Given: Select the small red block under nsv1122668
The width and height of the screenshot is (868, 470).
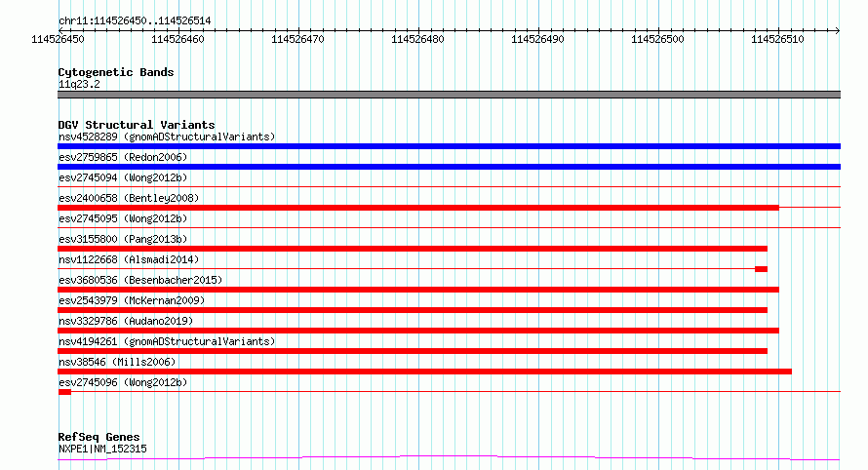Looking at the screenshot, I should (761, 269).
